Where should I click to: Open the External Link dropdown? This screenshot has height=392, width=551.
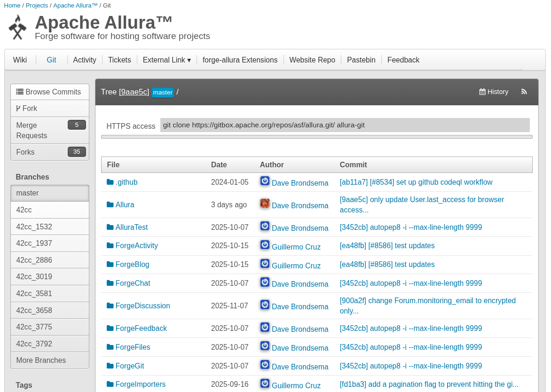point(166,60)
